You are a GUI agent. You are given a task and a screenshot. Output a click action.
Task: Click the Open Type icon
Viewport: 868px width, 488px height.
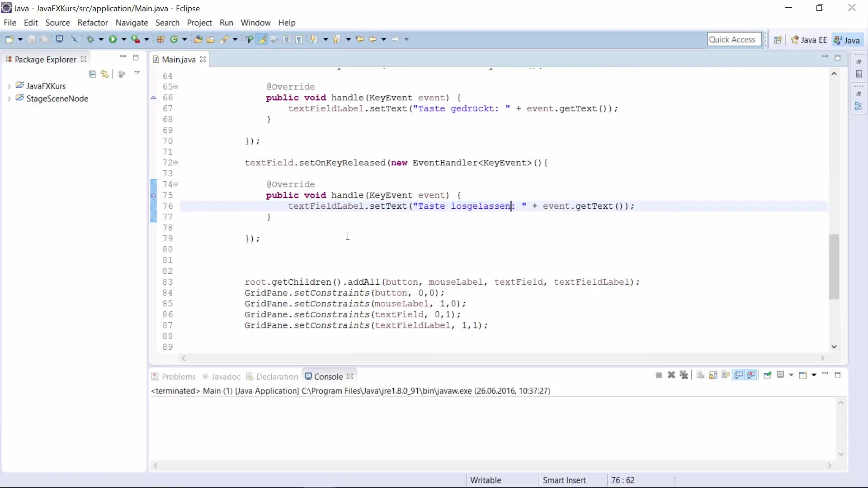[x=198, y=39]
